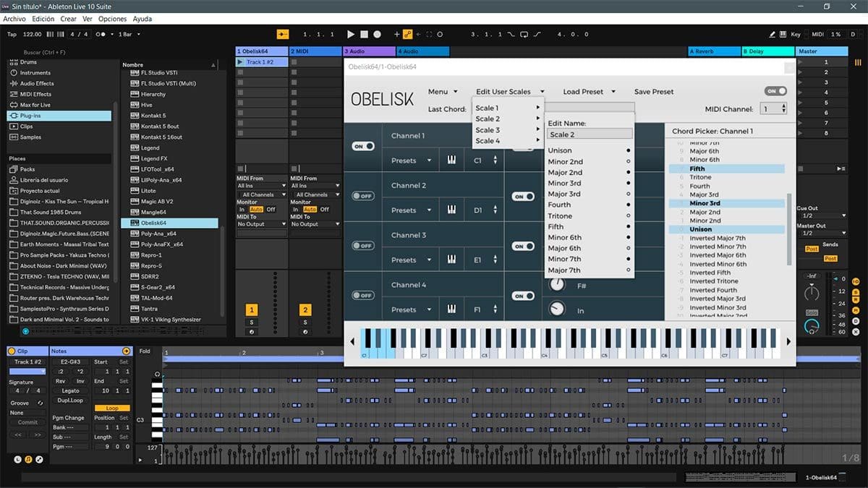This screenshot has width=868, height=488.
Task: Select Inverted Fifth in Chord Picker
Action: point(710,273)
